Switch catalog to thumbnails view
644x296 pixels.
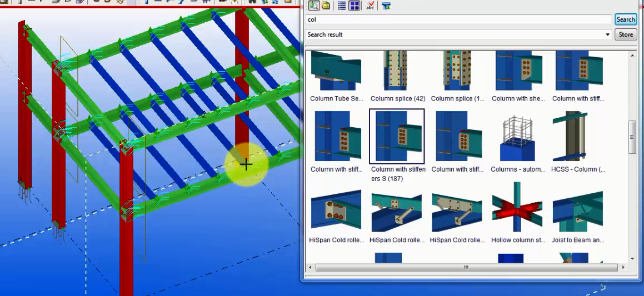pyautogui.click(x=354, y=6)
